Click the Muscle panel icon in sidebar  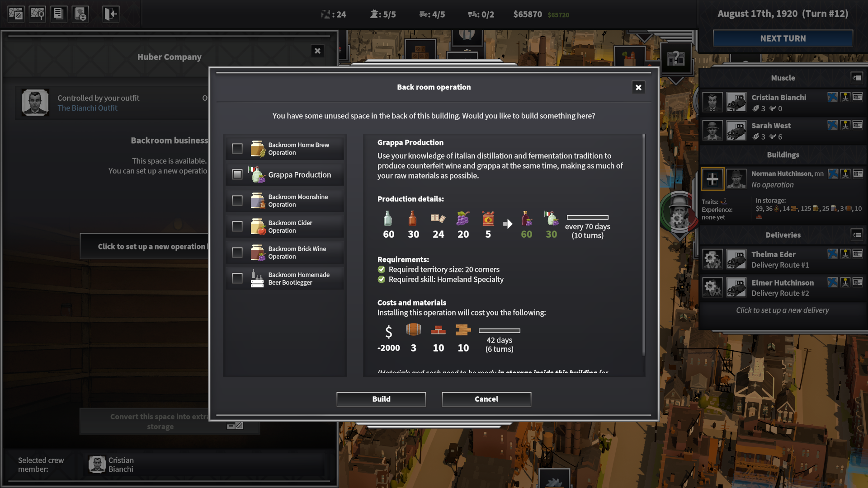(857, 77)
